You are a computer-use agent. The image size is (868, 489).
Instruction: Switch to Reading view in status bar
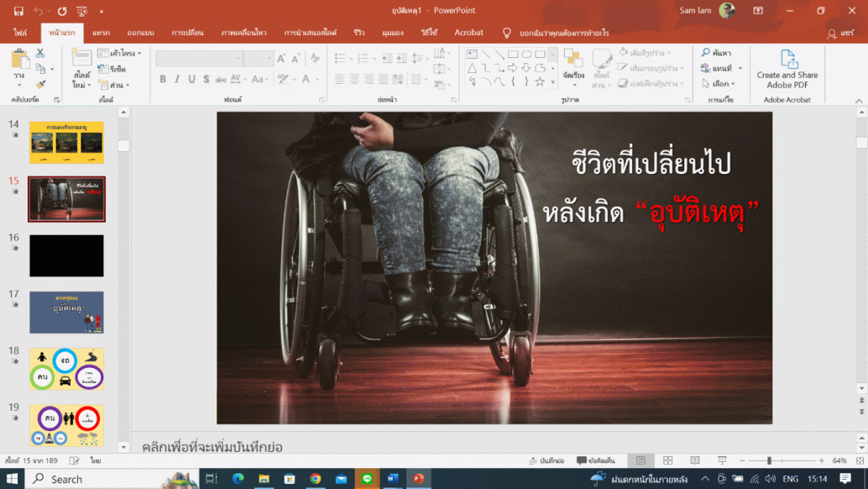click(x=694, y=460)
